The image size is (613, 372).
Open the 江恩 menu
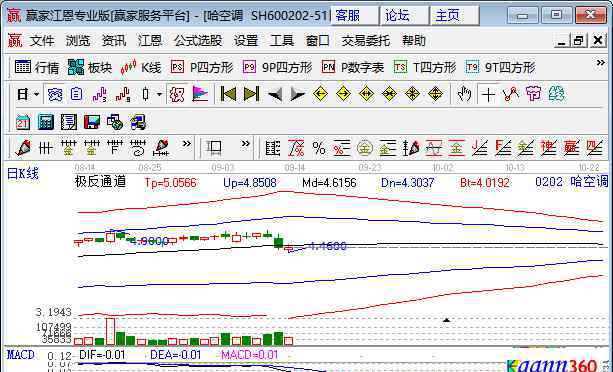coord(150,40)
